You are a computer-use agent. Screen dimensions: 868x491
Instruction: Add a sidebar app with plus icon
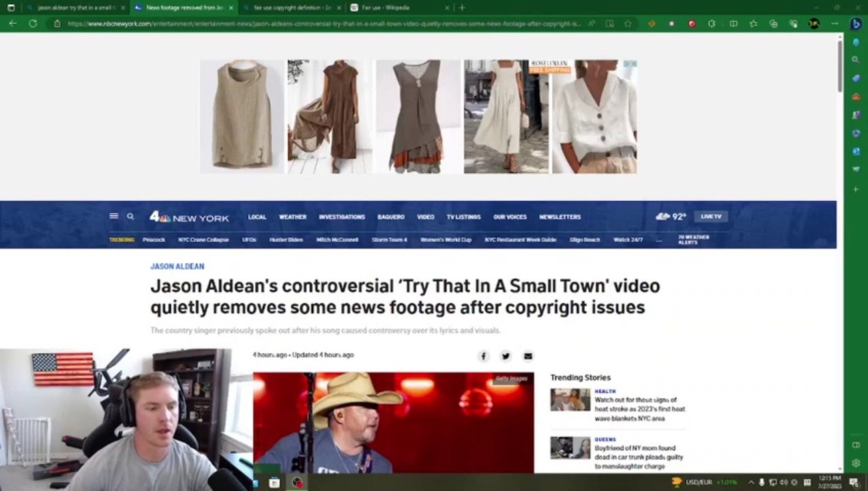coord(856,189)
